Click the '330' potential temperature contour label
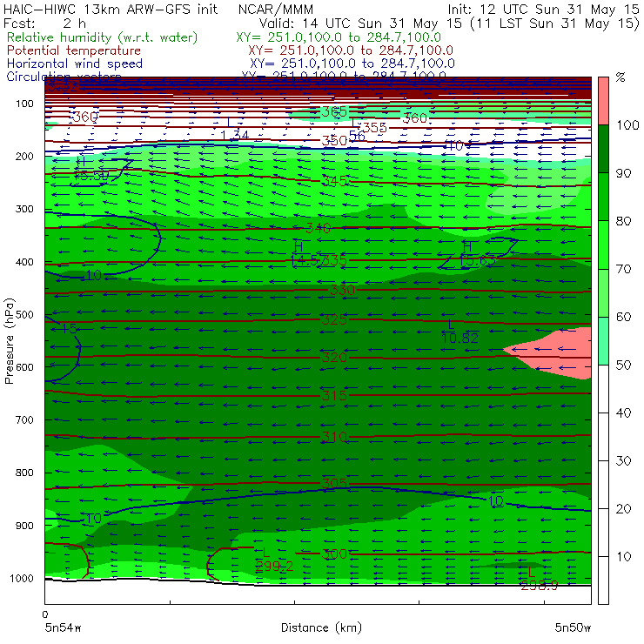The width and height of the screenshot is (644, 644). coord(343,290)
